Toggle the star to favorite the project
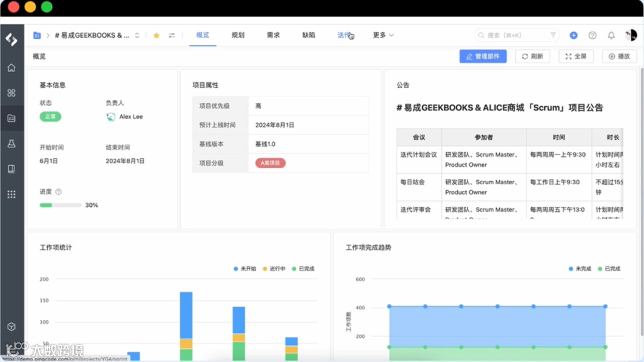Viewport: 644px width, 362px height. pos(156,35)
